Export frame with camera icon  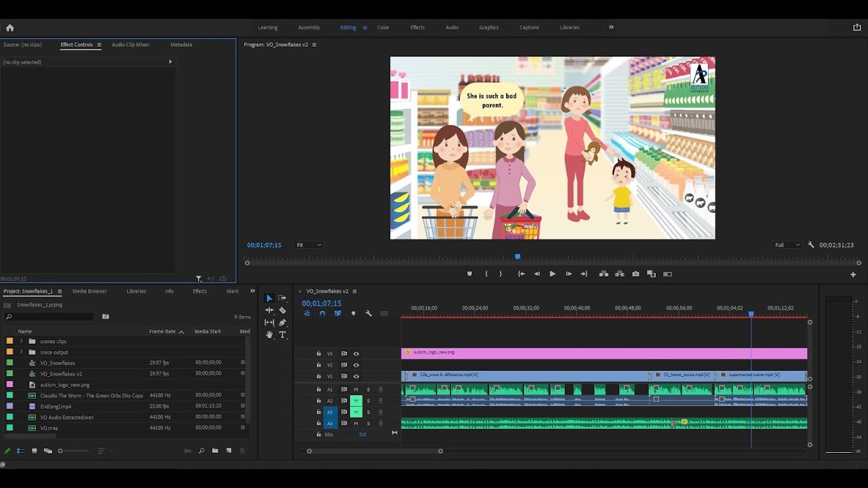635,274
